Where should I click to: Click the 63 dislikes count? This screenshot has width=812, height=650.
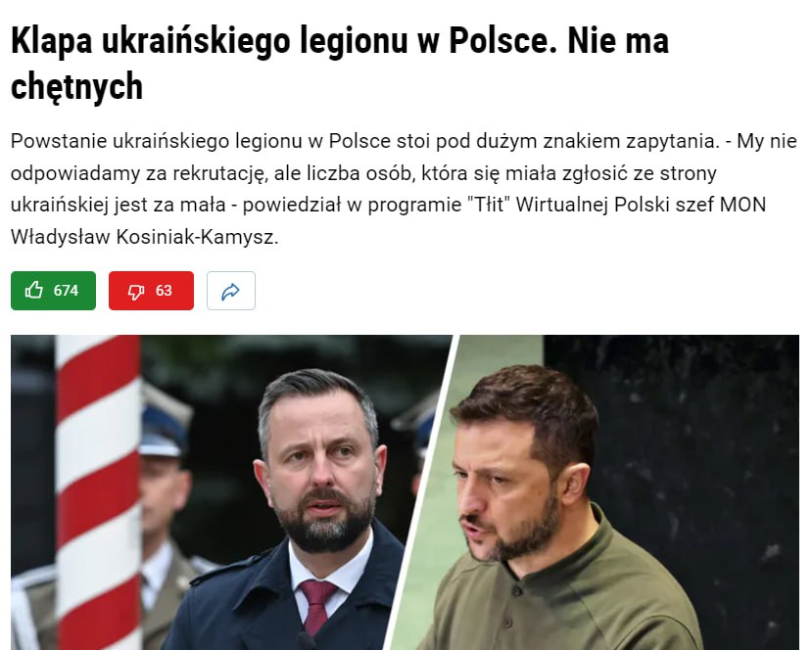[164, 291]
